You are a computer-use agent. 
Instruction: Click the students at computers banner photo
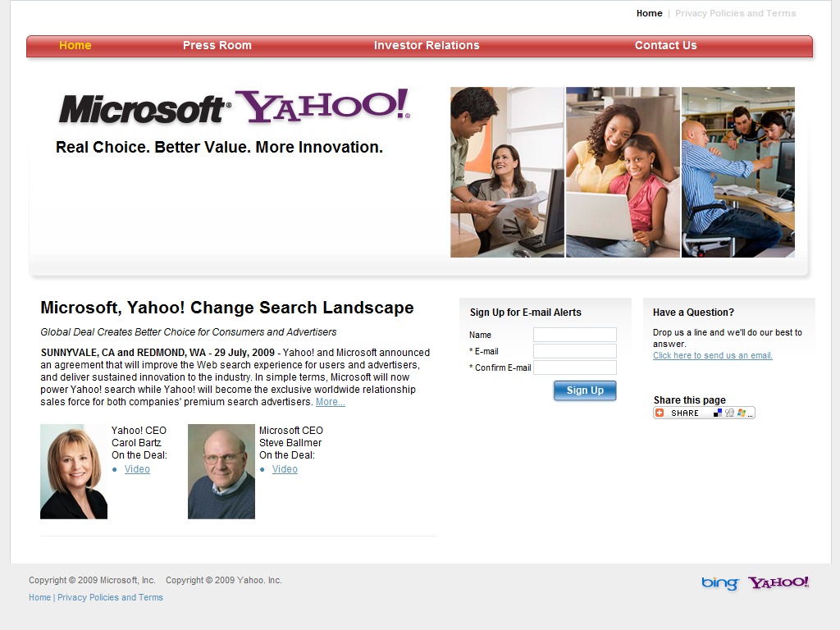[x=738, y=172]
